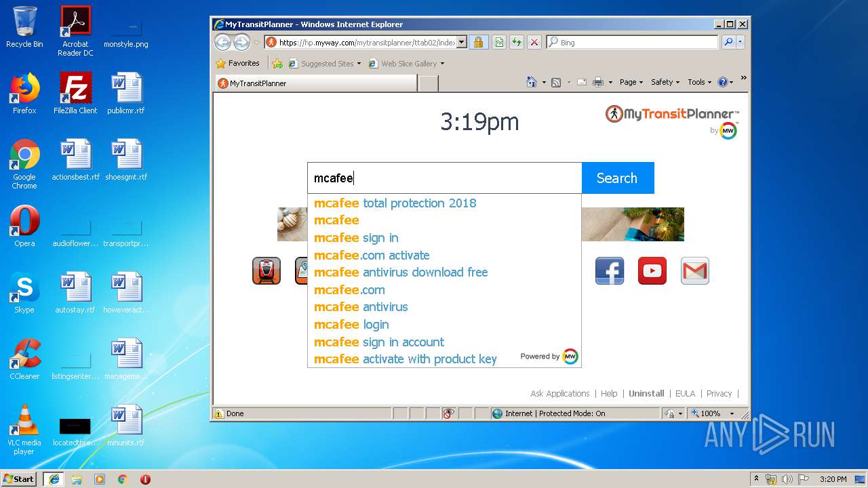Click the Read Mail envelope icon
Image resolution: width=868 pixels, height=488 pixels.
[581, 82]
